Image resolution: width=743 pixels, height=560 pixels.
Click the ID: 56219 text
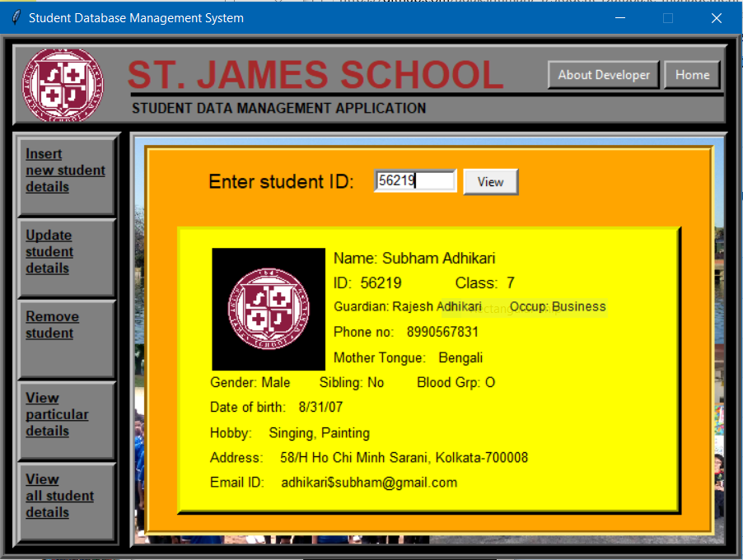click(367, 282)
